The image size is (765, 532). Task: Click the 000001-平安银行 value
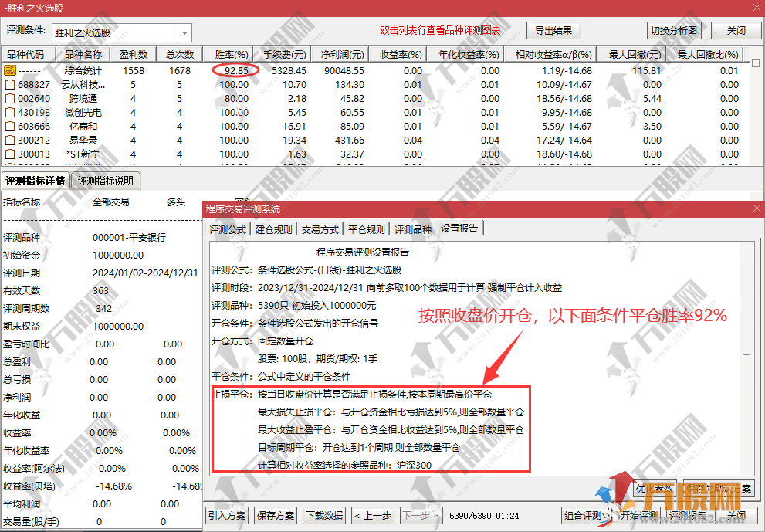[129, 238]
